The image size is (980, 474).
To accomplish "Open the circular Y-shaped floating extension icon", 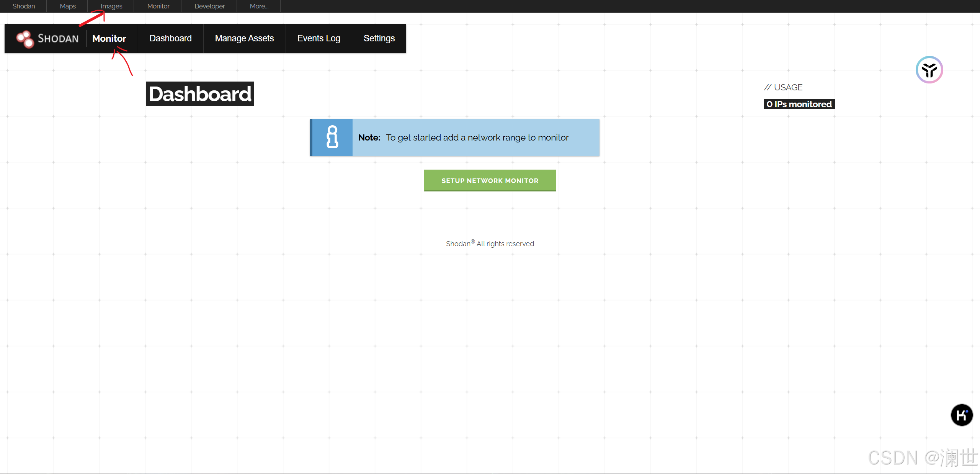I will click(929, 70).
